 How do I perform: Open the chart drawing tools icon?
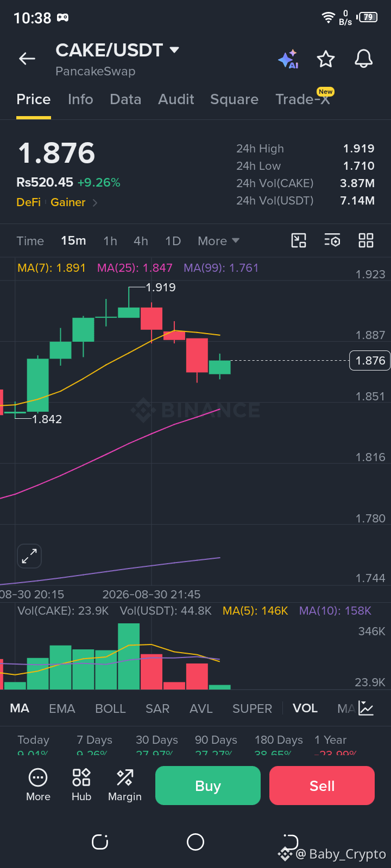pyautogui.click(x=299, y=240)
